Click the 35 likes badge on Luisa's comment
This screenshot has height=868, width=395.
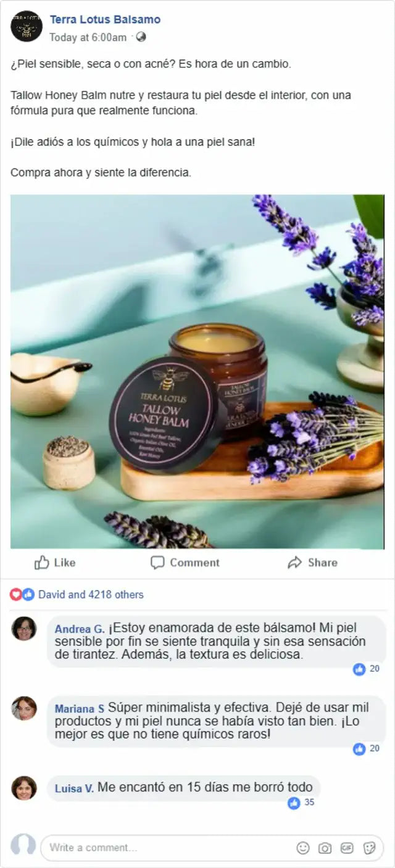[x=301, y=803]
